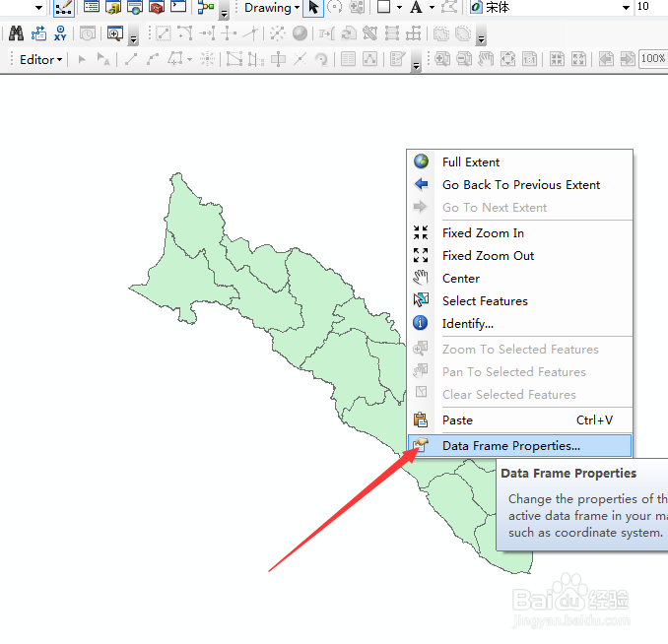668x644 pixels.
Task: Open Data Frame Properties... menu item
Action: click(x=520, y=445)
